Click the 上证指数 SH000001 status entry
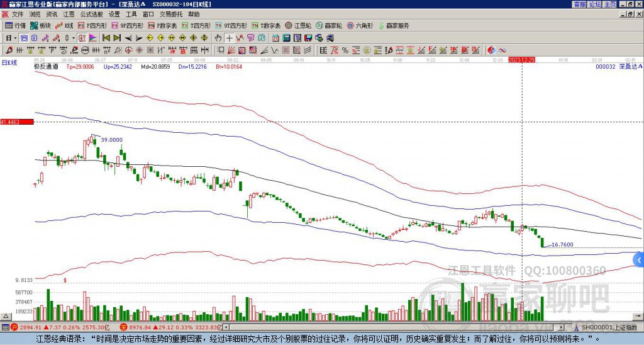 tap(609, 327)
